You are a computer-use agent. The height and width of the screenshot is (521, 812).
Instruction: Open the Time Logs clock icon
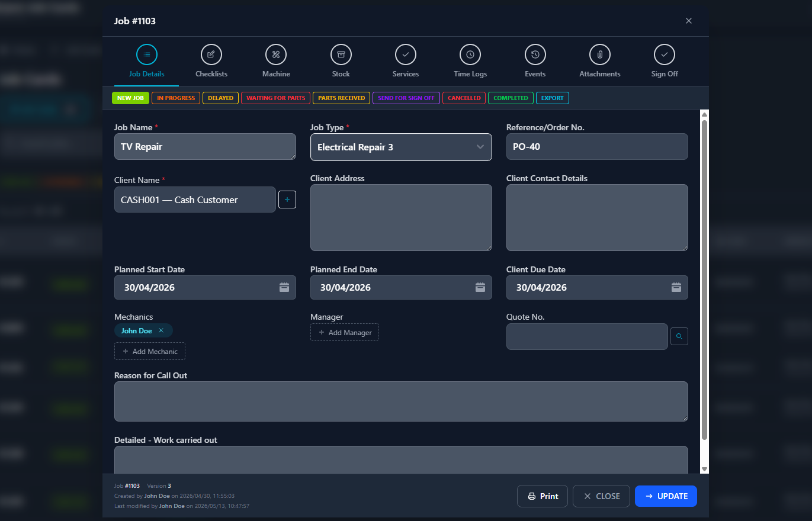[470, 54]
